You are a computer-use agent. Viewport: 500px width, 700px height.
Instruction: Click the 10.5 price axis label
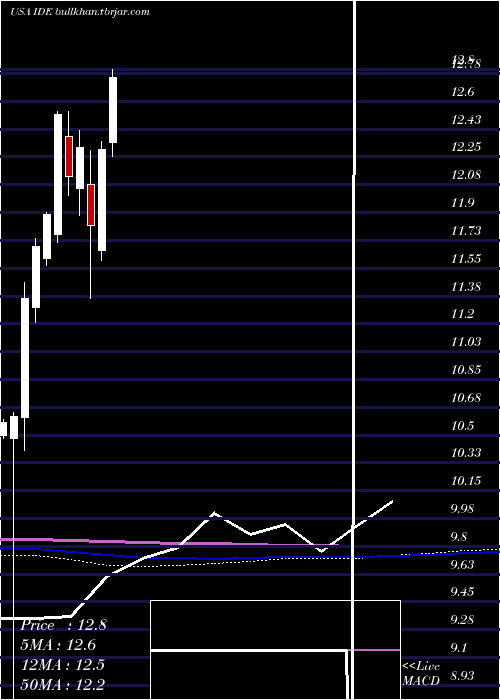(x=464, y=425)
